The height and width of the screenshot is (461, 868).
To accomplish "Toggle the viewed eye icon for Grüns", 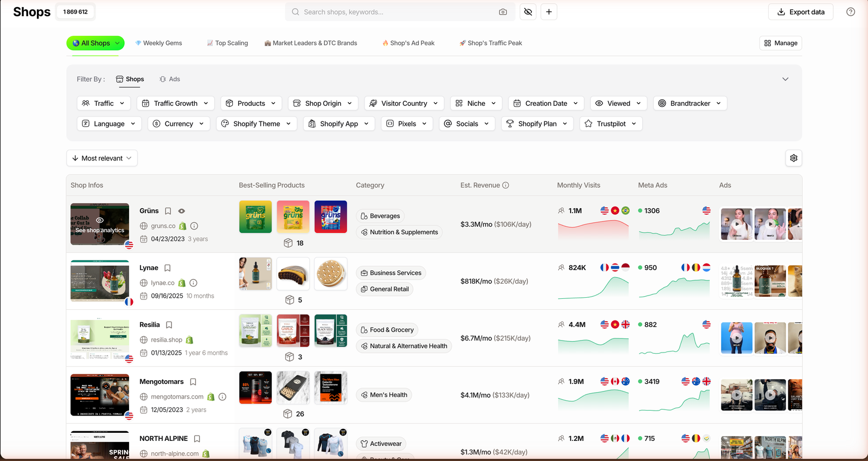I will click(182, 211).
